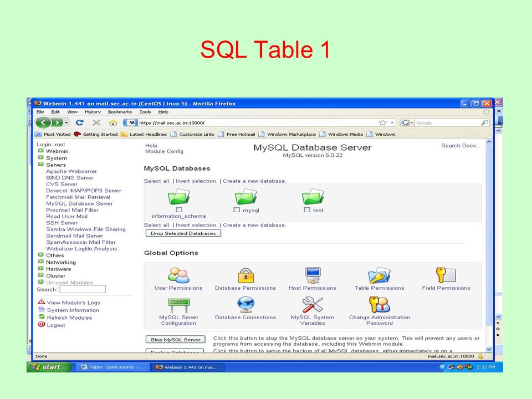Open the MySQL Database Server sidebar link
The width and height of the screenshot is (532, 399).
[79, 203]
